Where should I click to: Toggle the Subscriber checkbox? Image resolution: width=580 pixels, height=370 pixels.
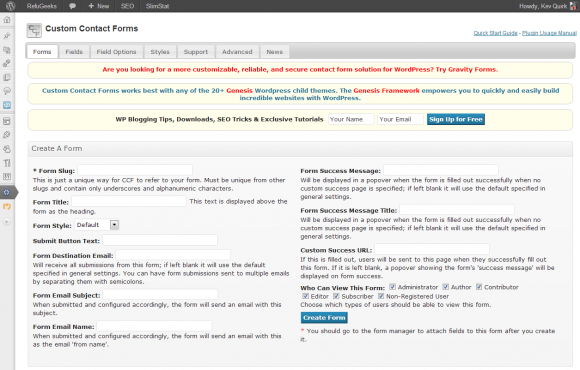pyautogui.click(x=336, y=296)
